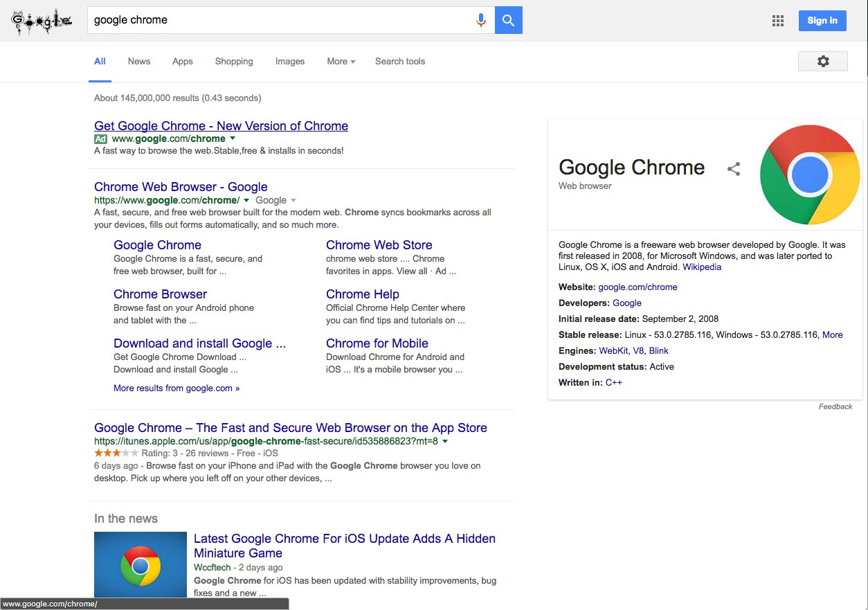This screenshot has height=610, width=868.
Task: Open the 'Chrome Help' sitelink
Action: [x=363, y=294]
